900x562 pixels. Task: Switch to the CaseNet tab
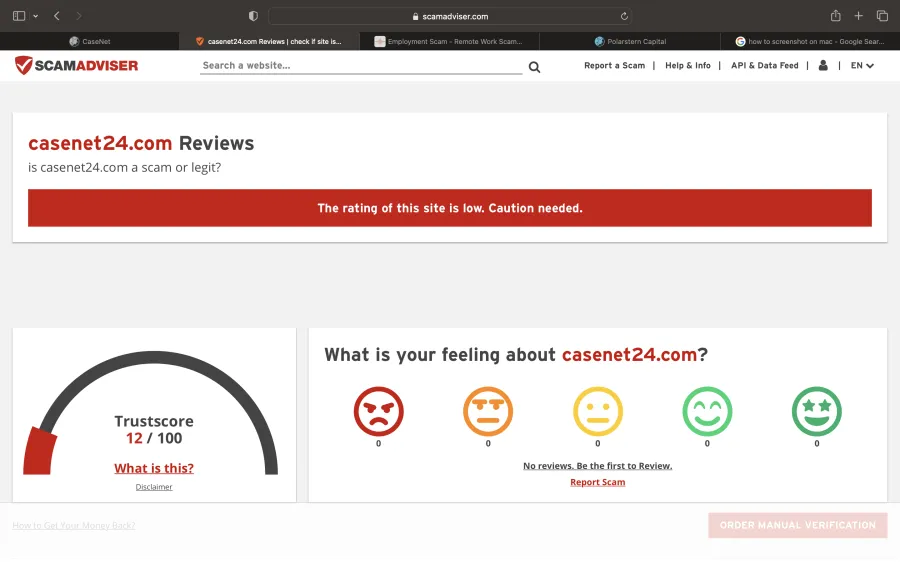pyautogui.click(x=90, y=41)
